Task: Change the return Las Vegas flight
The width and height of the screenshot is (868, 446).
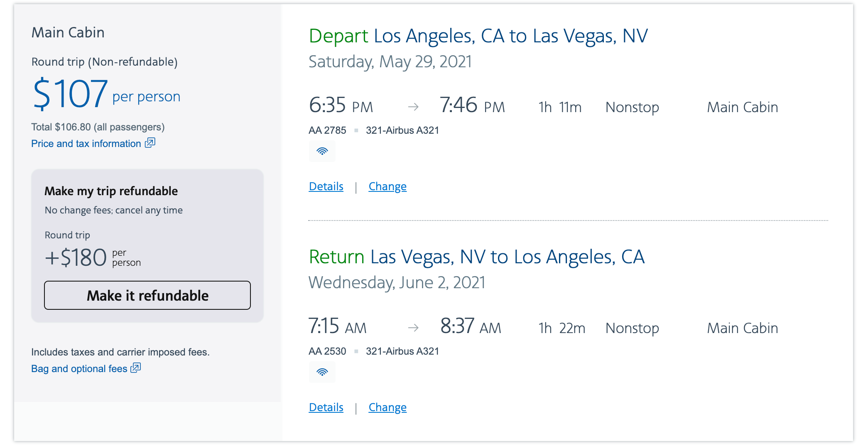Action: click(387, 407)
